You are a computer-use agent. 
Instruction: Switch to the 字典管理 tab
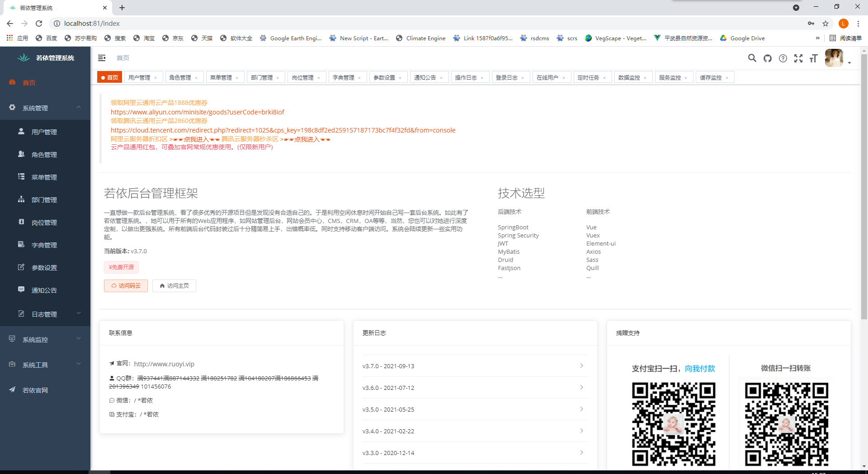(x=344, y=77)
